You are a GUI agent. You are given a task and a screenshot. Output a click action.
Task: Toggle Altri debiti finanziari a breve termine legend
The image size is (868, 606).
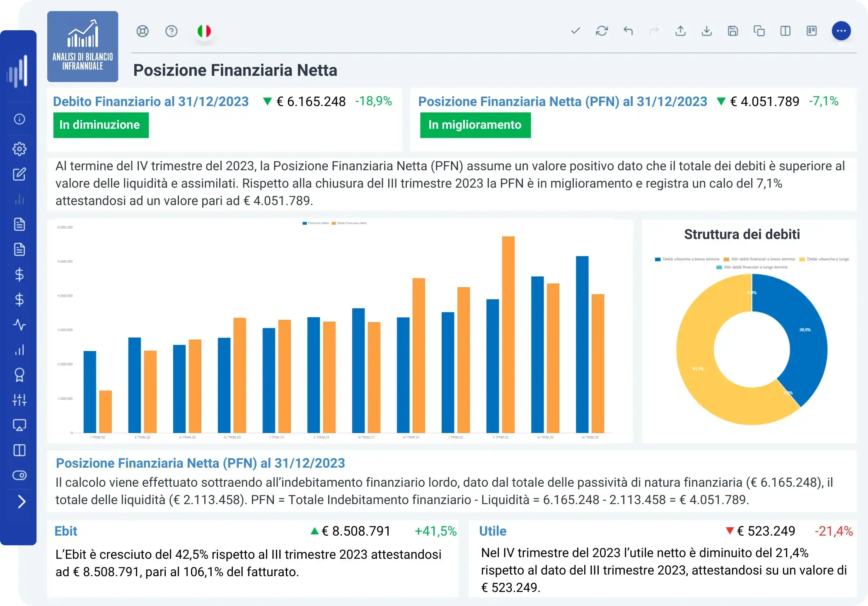tap(759, 259)
